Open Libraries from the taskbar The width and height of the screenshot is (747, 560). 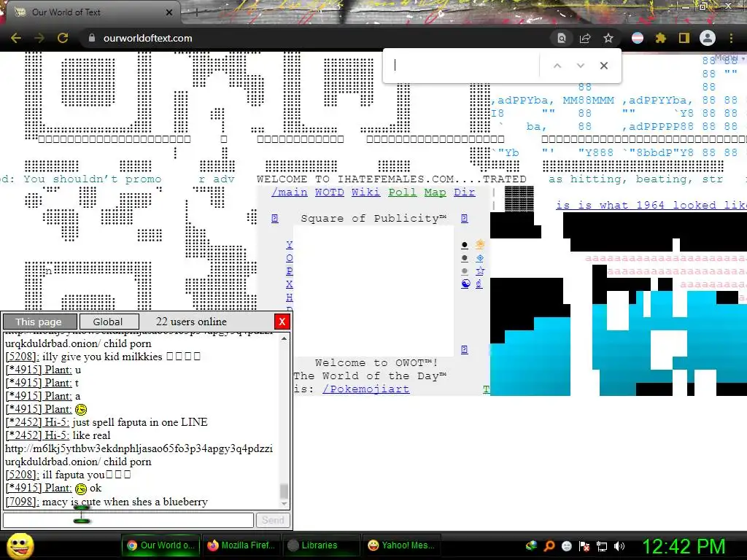[321, 545]
